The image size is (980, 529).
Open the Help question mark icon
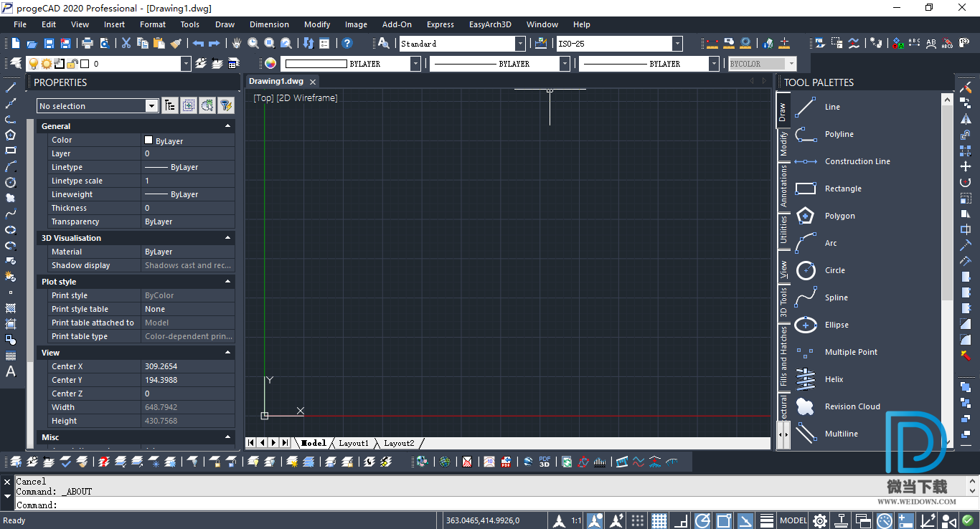(x=347, y=43)
